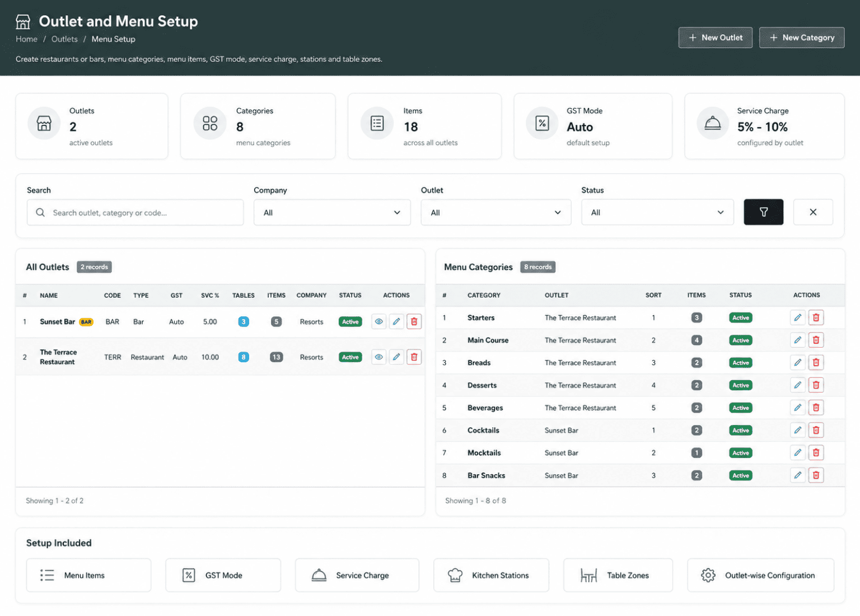Delete the Starters category
Image resolution: width=860 pixels, height=616 pixels.
816,318
